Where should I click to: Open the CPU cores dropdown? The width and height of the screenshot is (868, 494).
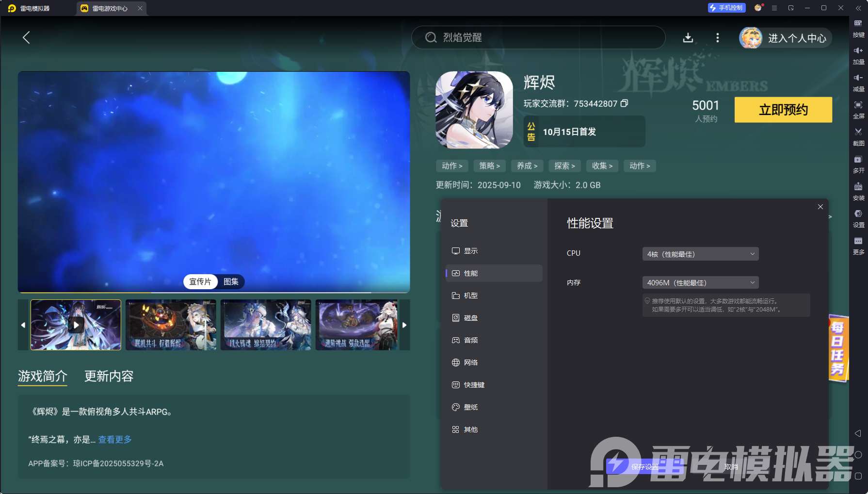[700, 253]
